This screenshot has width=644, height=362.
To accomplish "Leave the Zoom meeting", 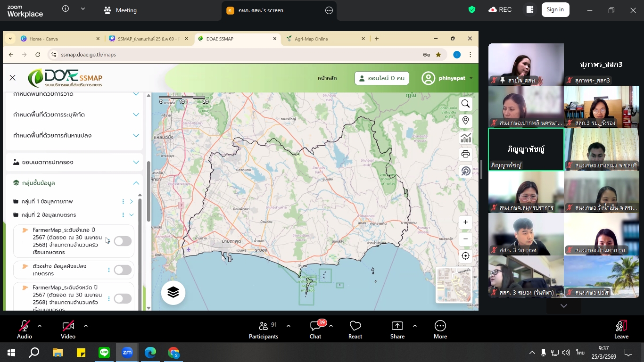I will point(621,329).
